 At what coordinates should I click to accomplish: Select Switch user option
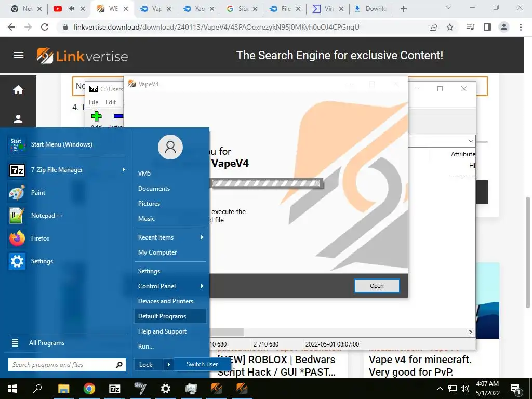202,364
